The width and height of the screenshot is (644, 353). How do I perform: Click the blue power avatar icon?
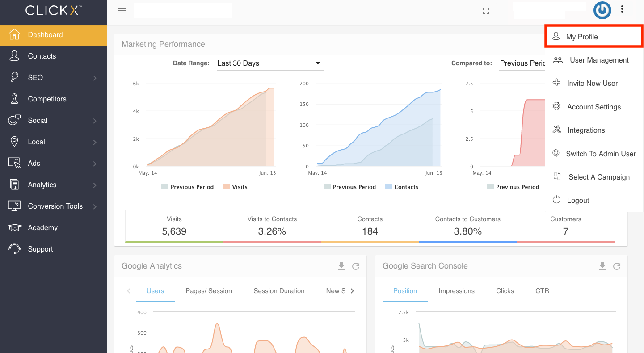(x=602, y=10)
